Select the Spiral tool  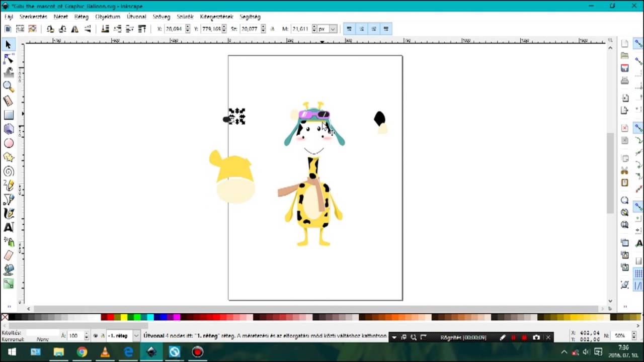pos(8,171)
